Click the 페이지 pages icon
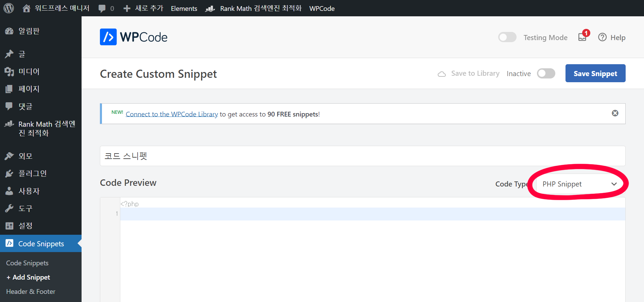Screen dimensions: 644x302 [x=9, y=89]
